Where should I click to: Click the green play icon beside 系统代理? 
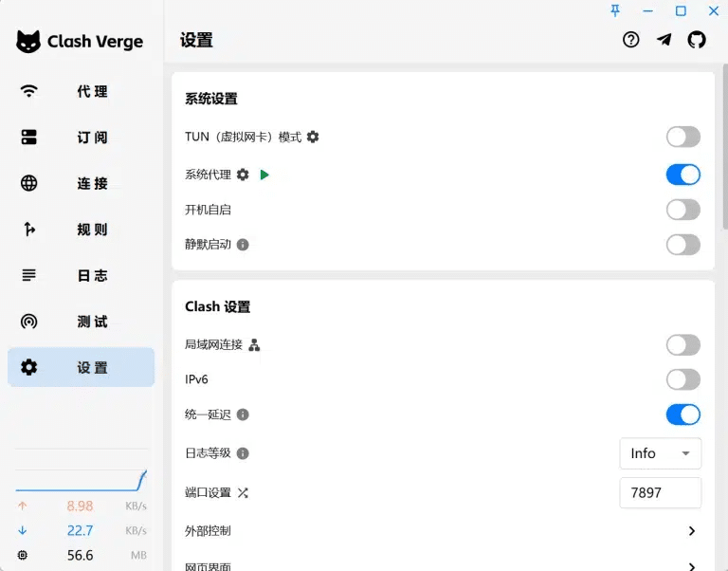(x=264, y=175)
